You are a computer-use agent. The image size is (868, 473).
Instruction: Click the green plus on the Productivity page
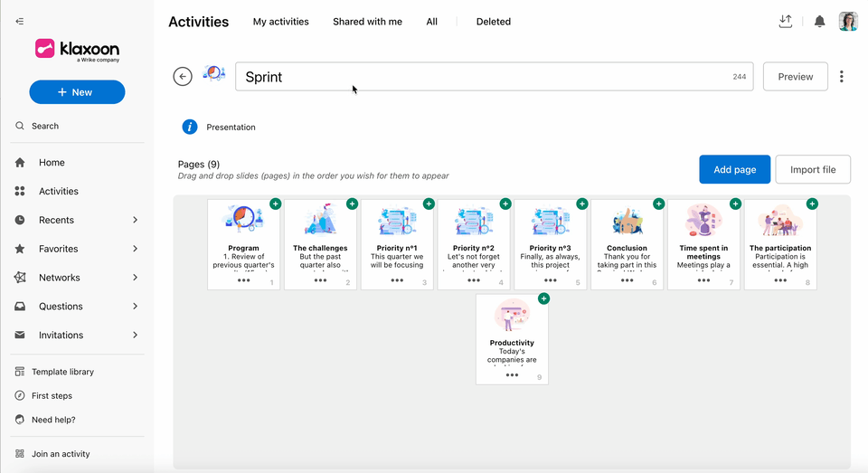click(544, 298)
